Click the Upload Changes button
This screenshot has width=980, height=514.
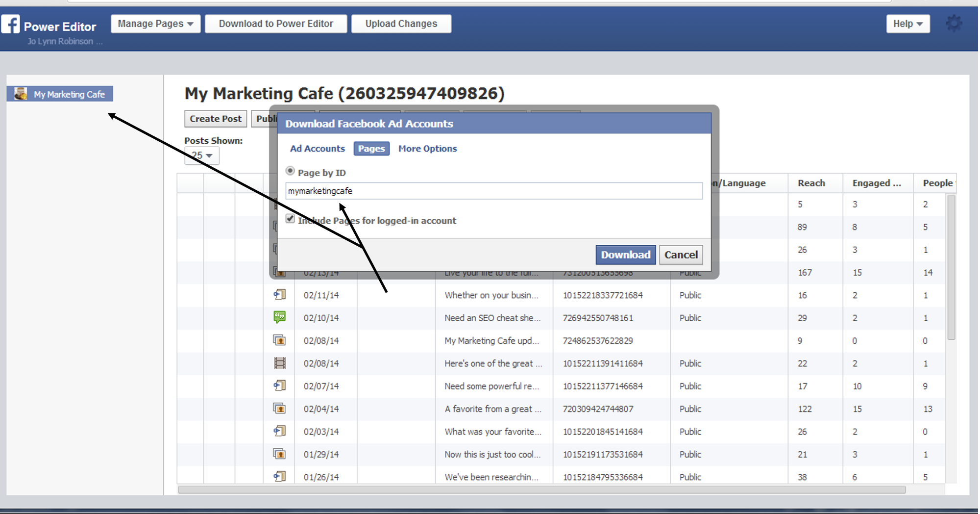click(x=401, y=24)
